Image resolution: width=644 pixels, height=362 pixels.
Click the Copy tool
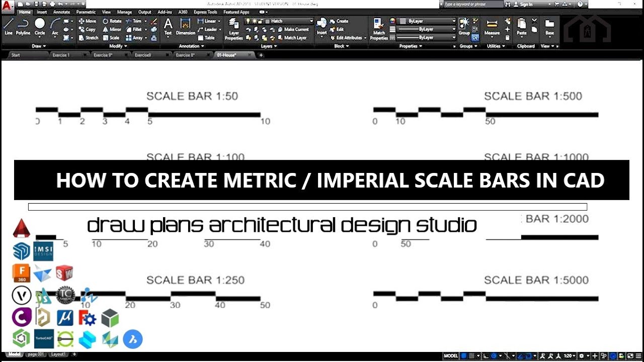[87, 29]
